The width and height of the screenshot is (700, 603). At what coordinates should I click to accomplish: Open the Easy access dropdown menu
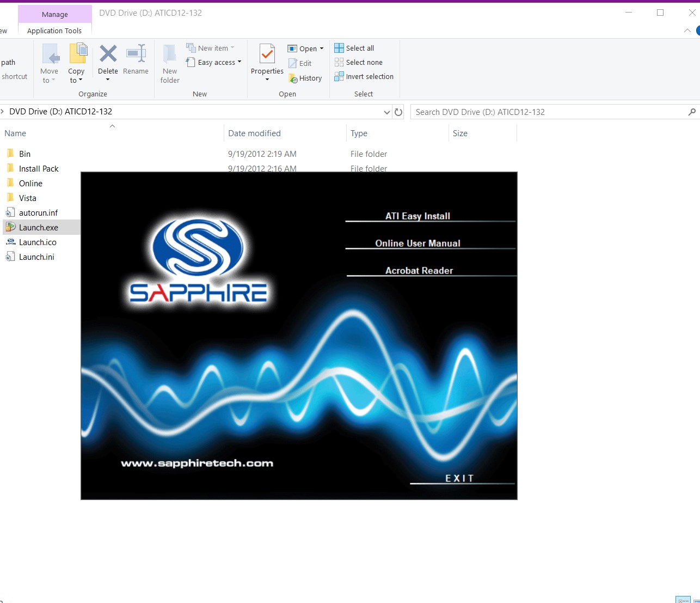pyautogui.click(x=214, y=63)
